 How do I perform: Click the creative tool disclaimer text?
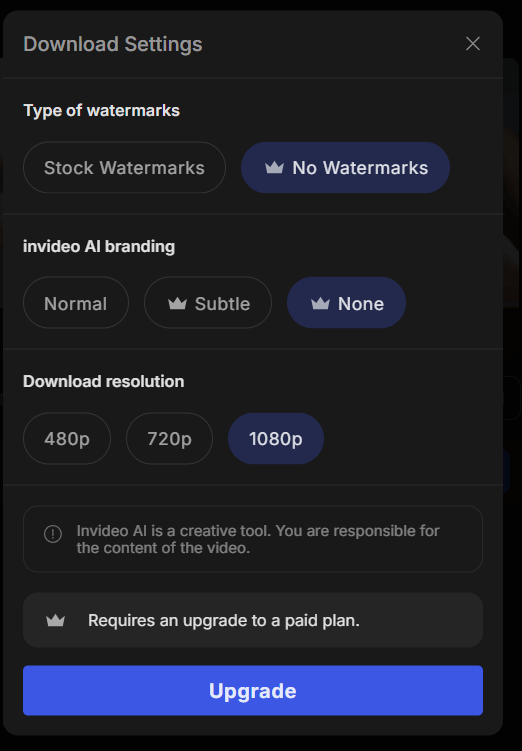[258, 539]
